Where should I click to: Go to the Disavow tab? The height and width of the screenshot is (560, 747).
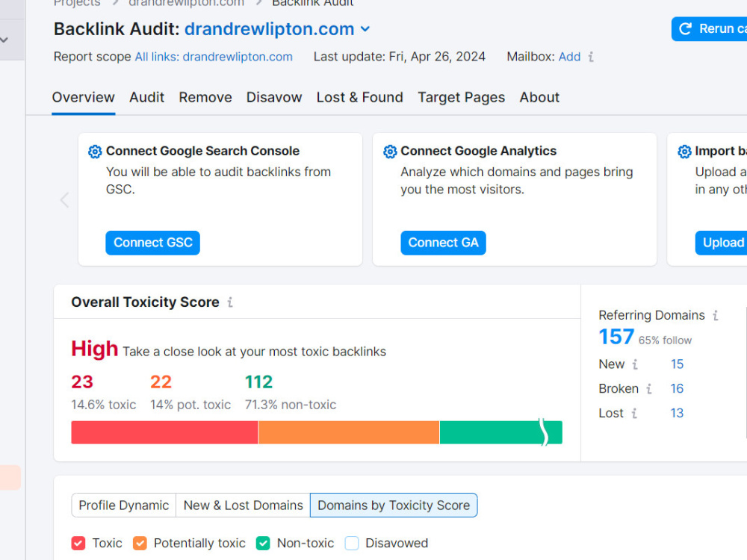[x=274, y=97]
